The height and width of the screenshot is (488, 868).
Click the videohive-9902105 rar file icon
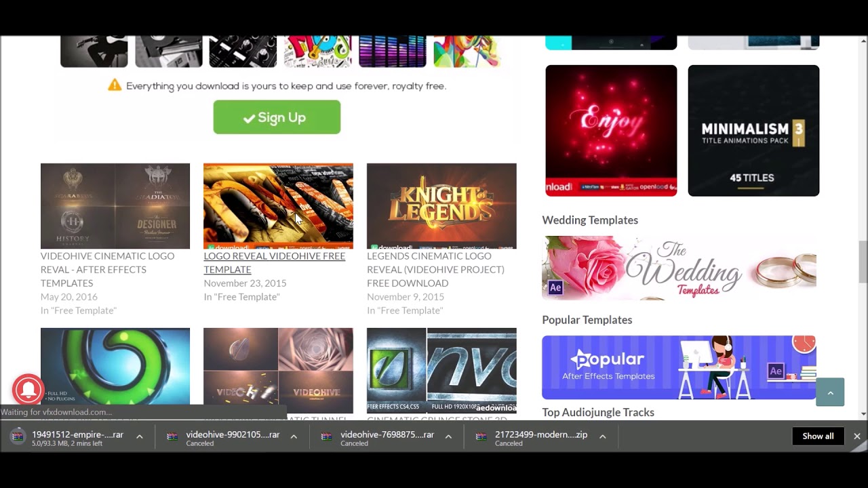[172, 437]
